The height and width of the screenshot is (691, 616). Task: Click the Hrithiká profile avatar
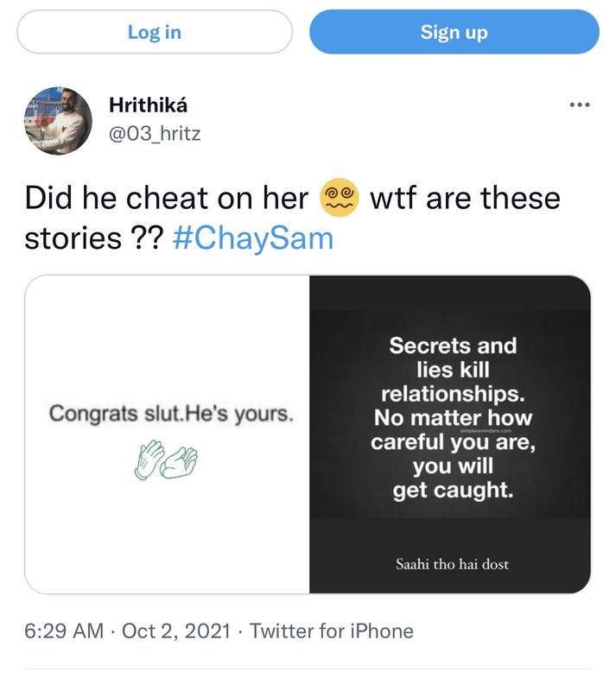(59, 121)
